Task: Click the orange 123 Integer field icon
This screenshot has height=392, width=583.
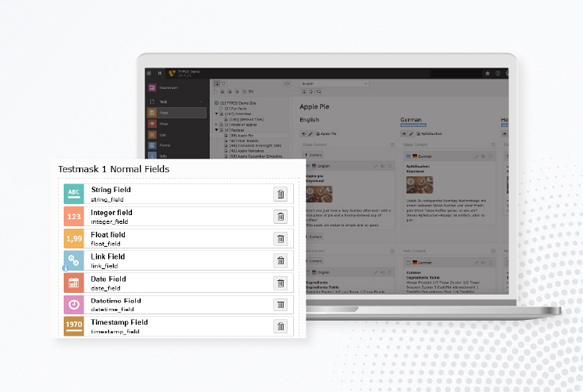Action: pyautogui.click(x=74, y=216)
